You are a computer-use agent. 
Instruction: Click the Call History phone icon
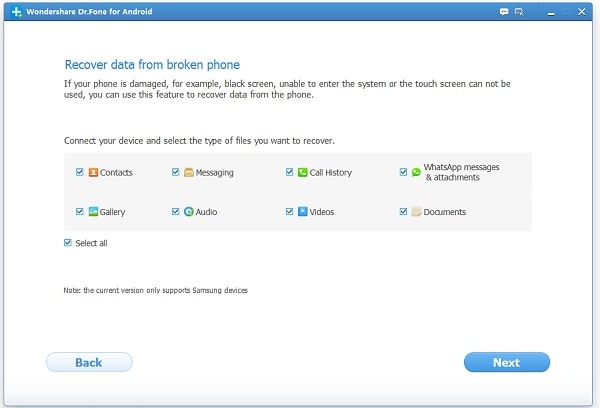pyautogui.click(x=302, y=172)
